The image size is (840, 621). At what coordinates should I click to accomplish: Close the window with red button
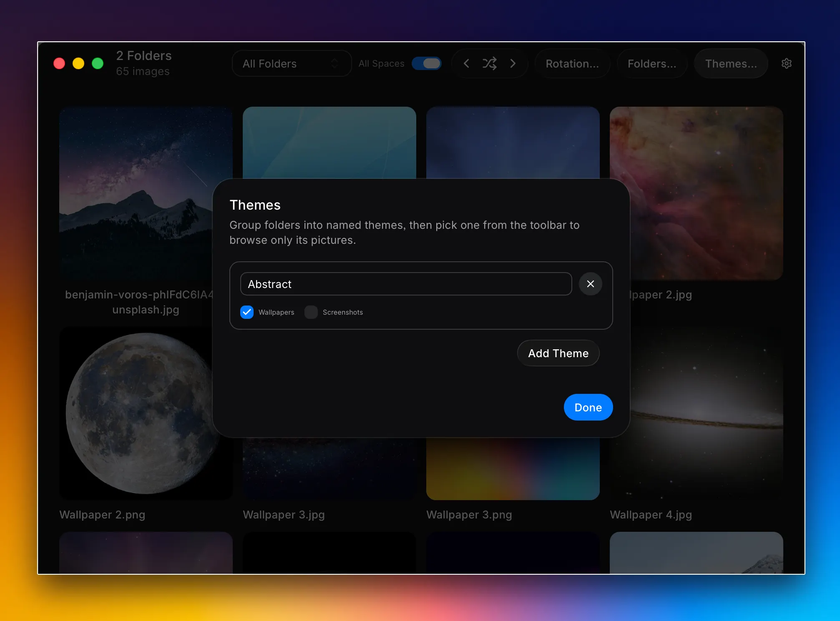pyautogui.click(x=59, y=63)
